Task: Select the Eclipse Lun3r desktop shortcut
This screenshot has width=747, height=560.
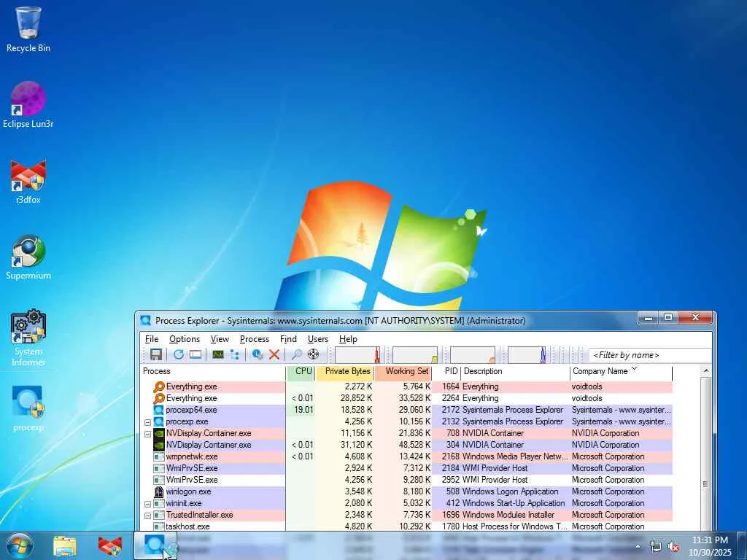Action: pos(28,105)
